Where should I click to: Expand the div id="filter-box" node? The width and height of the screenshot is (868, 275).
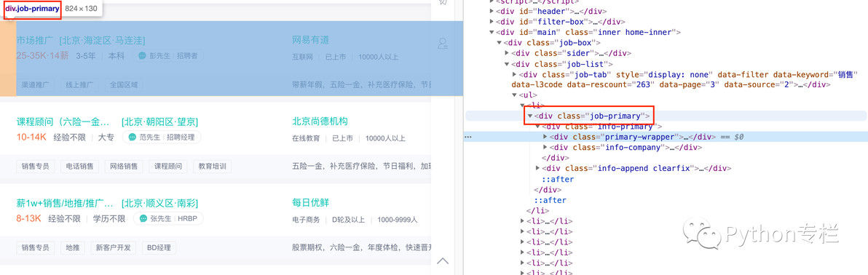[492, 22]
